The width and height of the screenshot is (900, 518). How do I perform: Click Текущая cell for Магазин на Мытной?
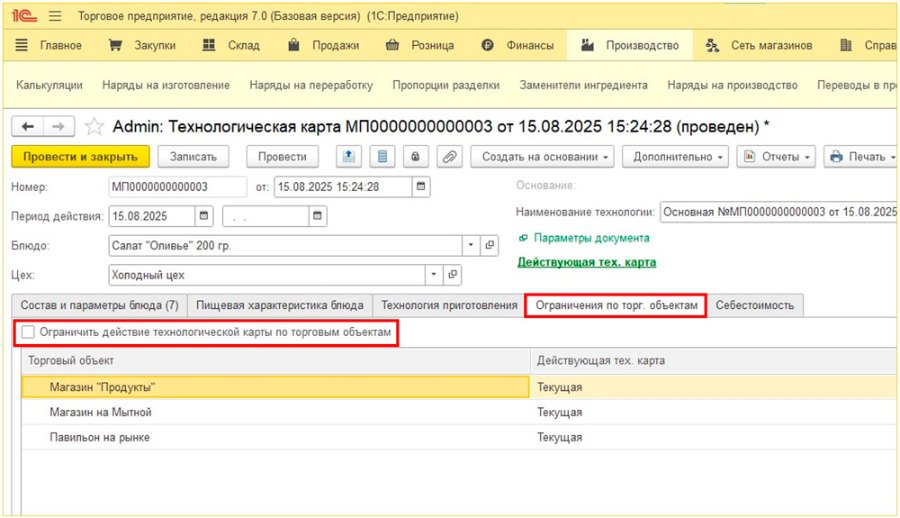click(713, 412)
